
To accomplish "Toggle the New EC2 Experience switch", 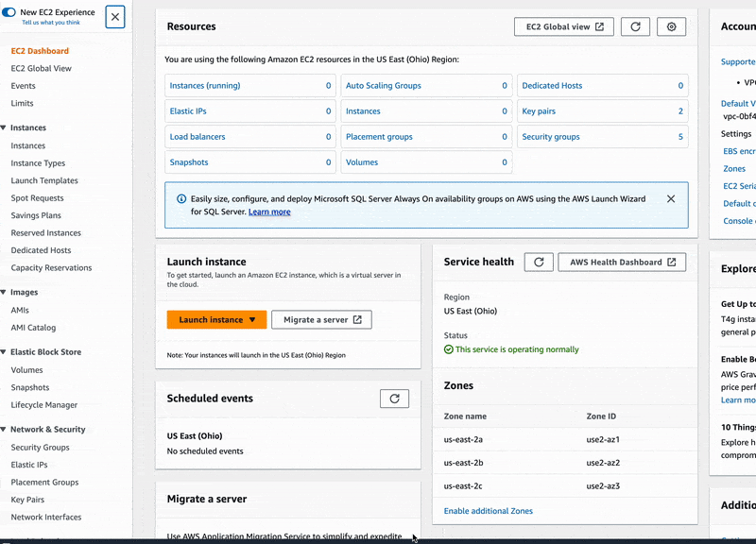I will click(x=9, y=11).
